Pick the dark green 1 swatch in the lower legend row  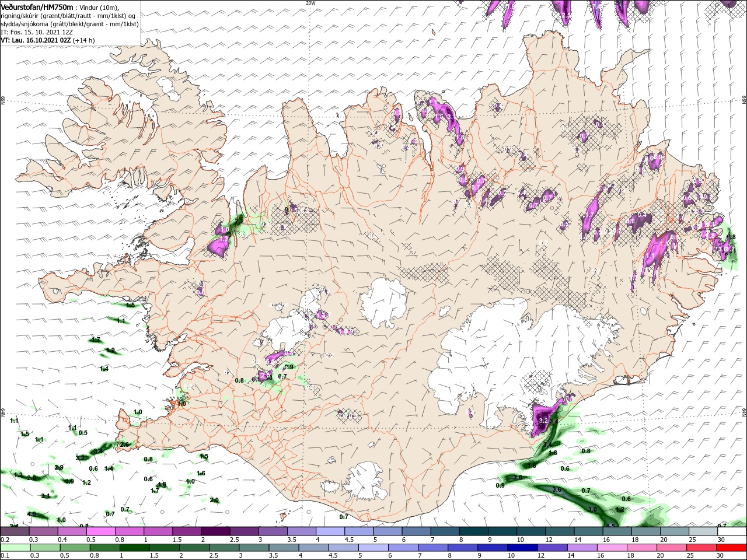(x=135, y=547)
